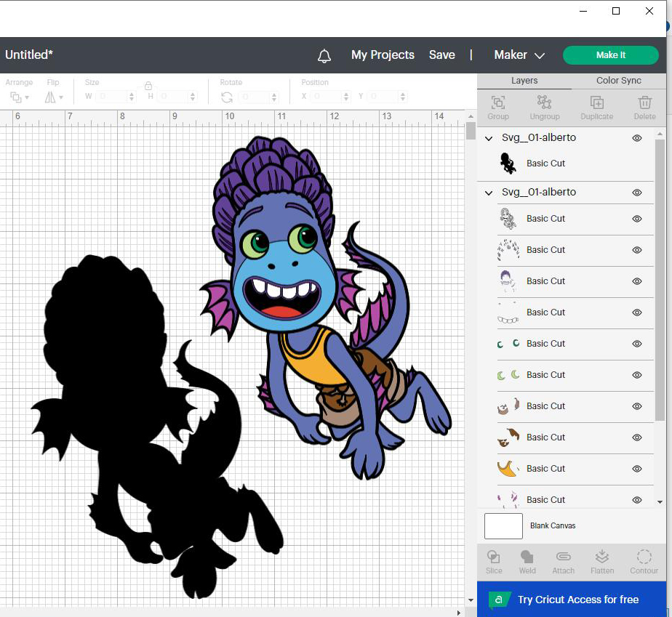Image resolution: width=672 pixels, height=617 pixels.
Task: Click the Blank Canvas color swatch
Action: click(503, 526)
